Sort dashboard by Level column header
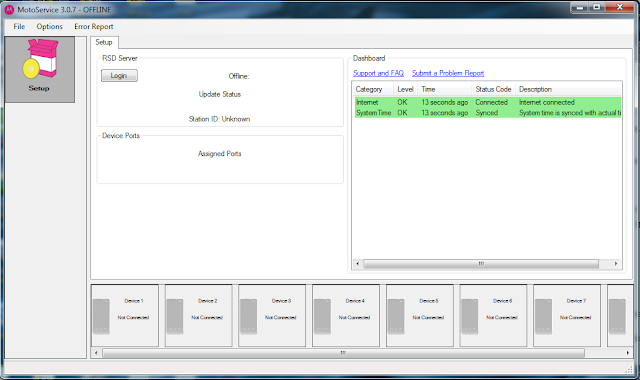Image resolution: width=640 pixels, height=380 pixels. pyautogui.click(x=405, y=89)
